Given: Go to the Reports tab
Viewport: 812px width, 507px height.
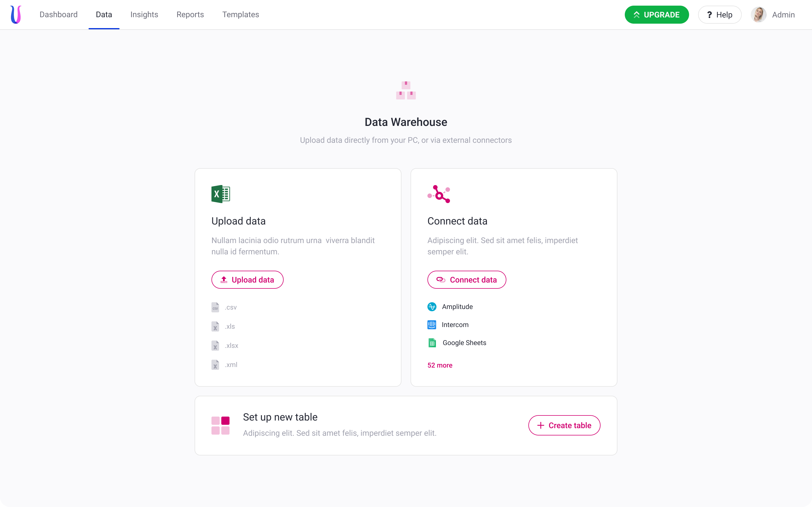Looking at the screenshot, I should [x=190, y=15].
